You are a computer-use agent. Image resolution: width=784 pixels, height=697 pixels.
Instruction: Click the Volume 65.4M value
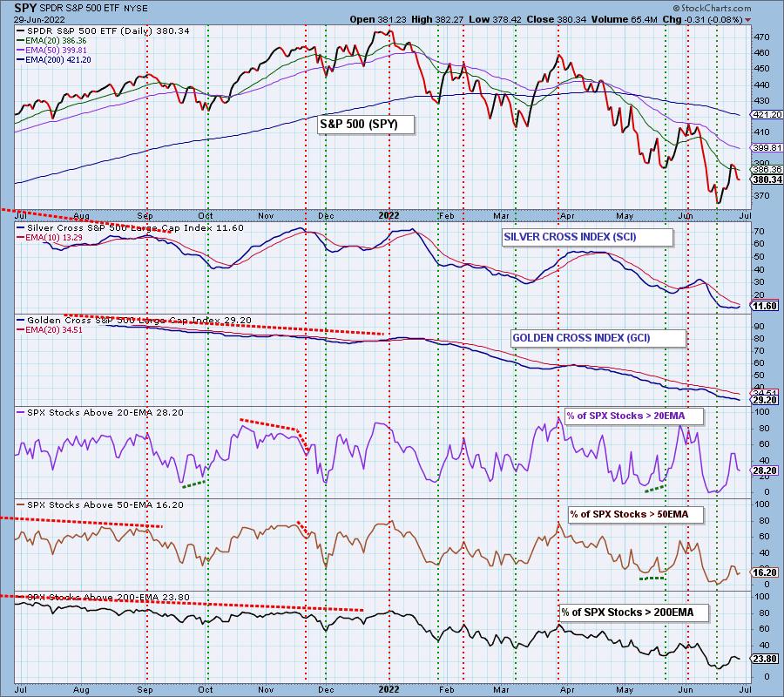pyautogui.click(x=624, y=19)
